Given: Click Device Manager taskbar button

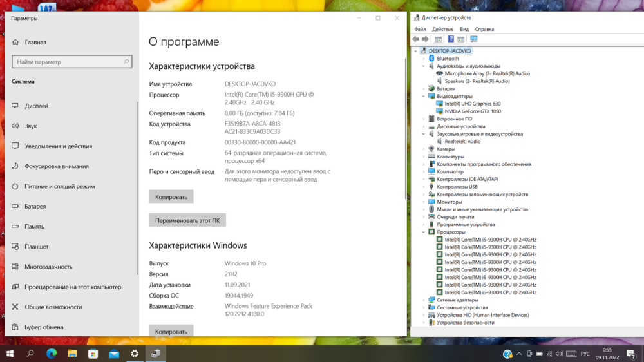Looking at the screenshot, I should pos(155,354).
